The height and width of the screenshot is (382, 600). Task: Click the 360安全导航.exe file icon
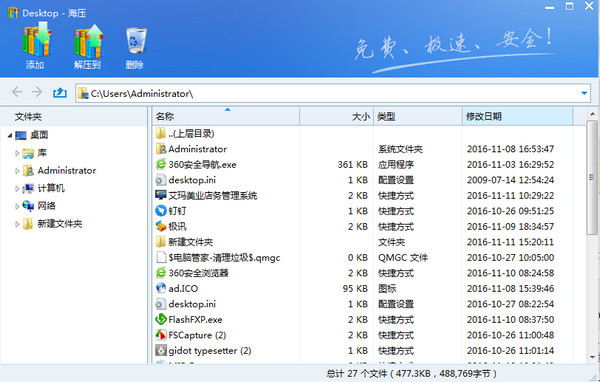click(x=161, y=164)
